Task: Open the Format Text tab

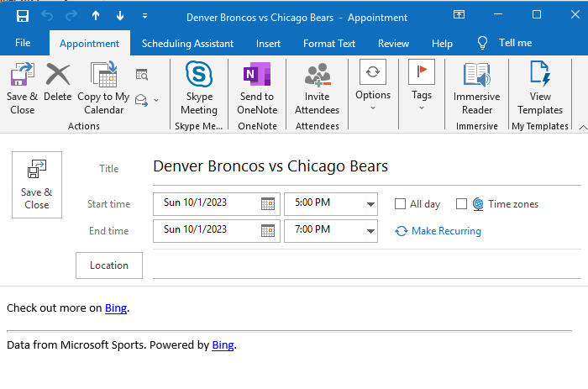Action: 329,44
